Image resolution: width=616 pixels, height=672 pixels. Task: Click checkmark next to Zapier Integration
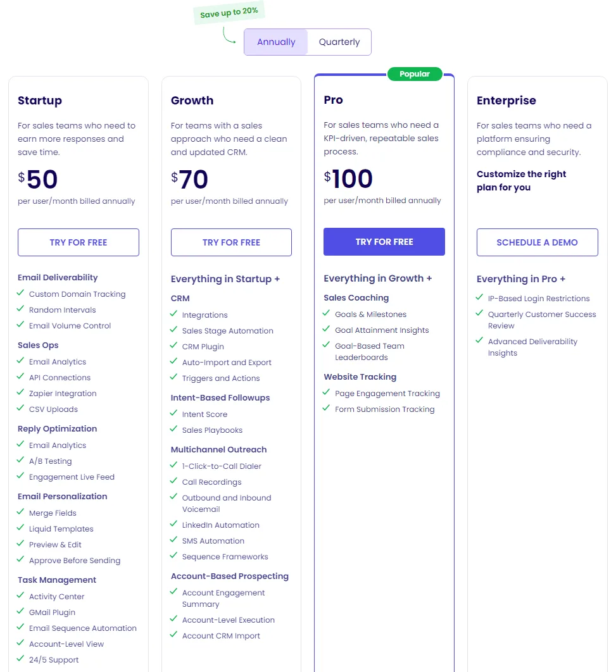[x=21, y=393]
